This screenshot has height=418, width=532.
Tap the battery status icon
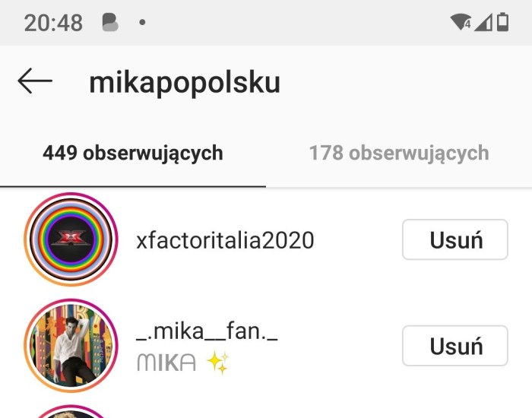point(503,22)
